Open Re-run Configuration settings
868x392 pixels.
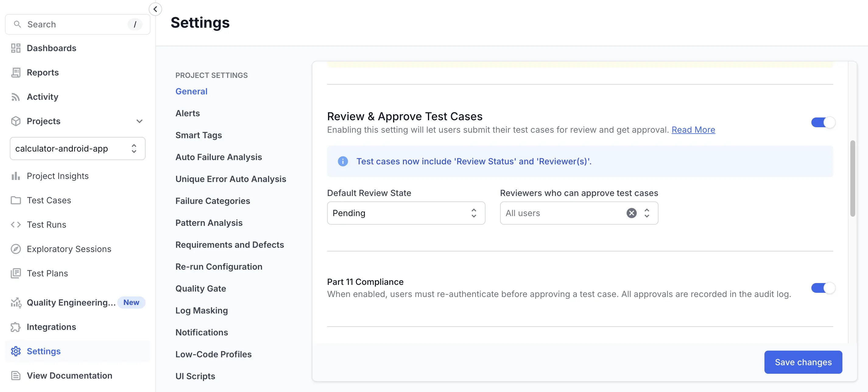point(219,266)
